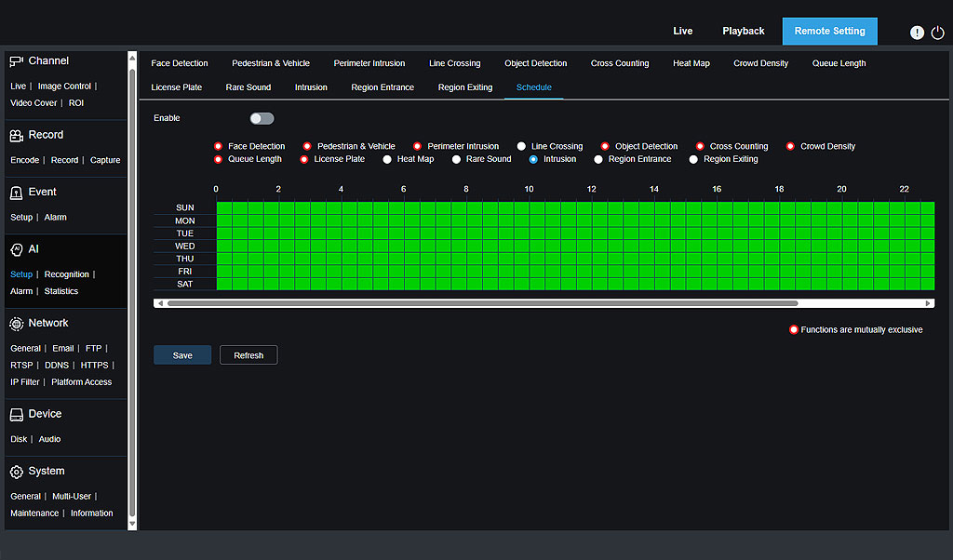The width and height of the screenshot is (953, 560).
Task: Click the power logout icon
Action: [x=937, y=33]
